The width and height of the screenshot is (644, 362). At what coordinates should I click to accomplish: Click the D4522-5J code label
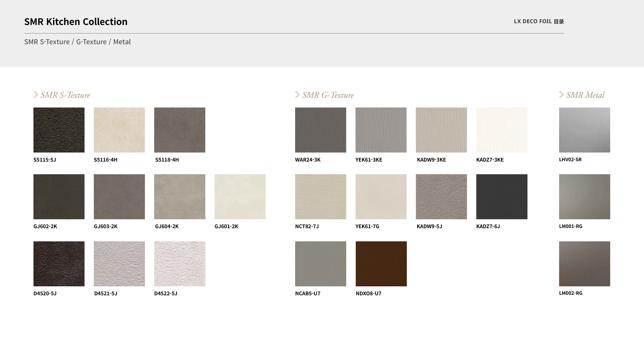pyautogui.click(x=166, y=293)
